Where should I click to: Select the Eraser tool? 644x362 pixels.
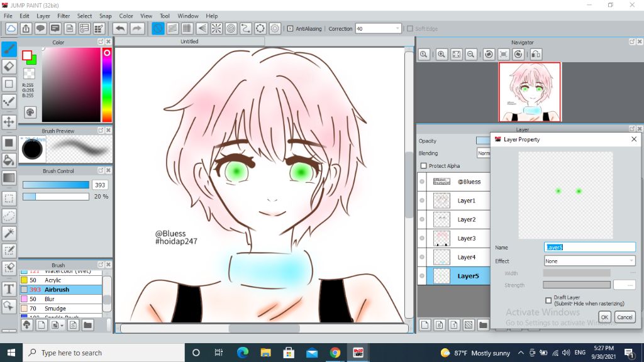[9, 67]
